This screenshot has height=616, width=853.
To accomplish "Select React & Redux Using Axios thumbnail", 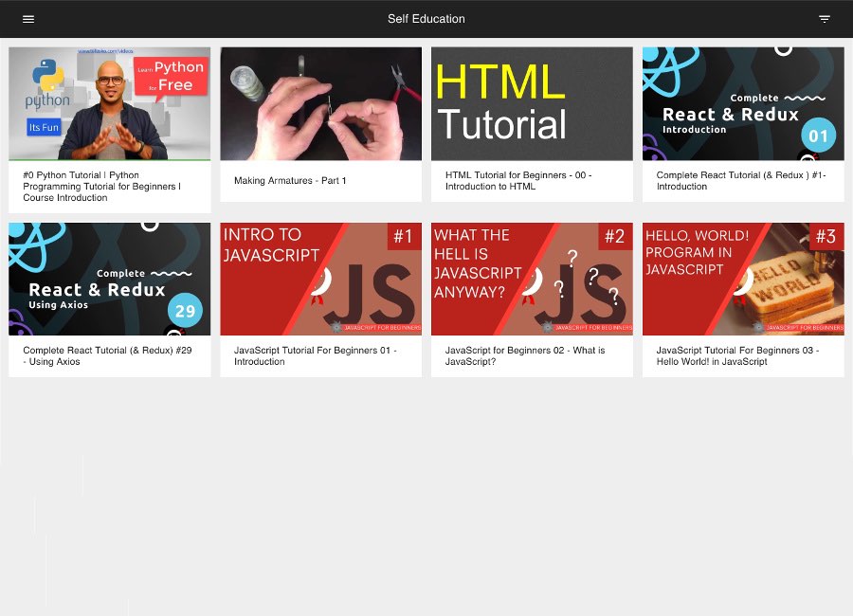I will point(110,280).
